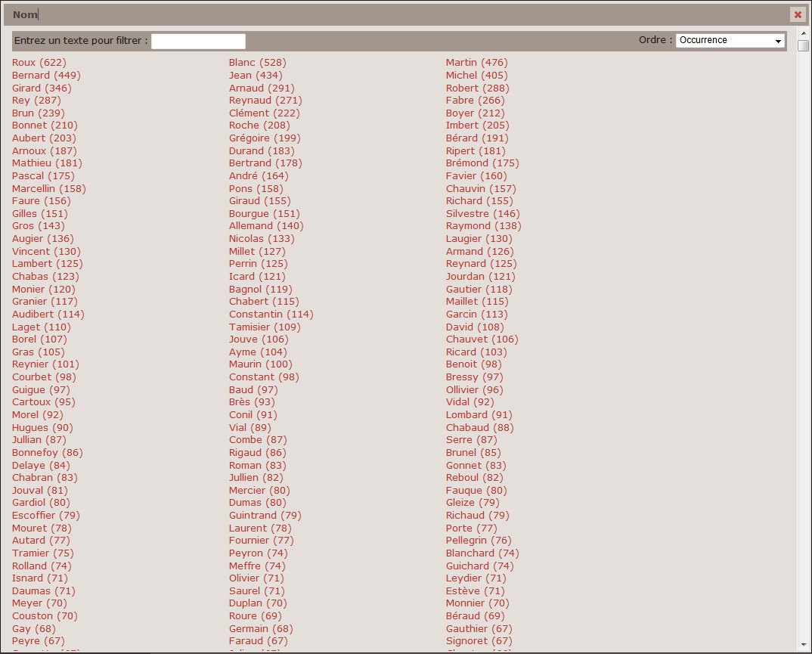
Task: Open the Couston (70) name link
Action: point(45,616)
